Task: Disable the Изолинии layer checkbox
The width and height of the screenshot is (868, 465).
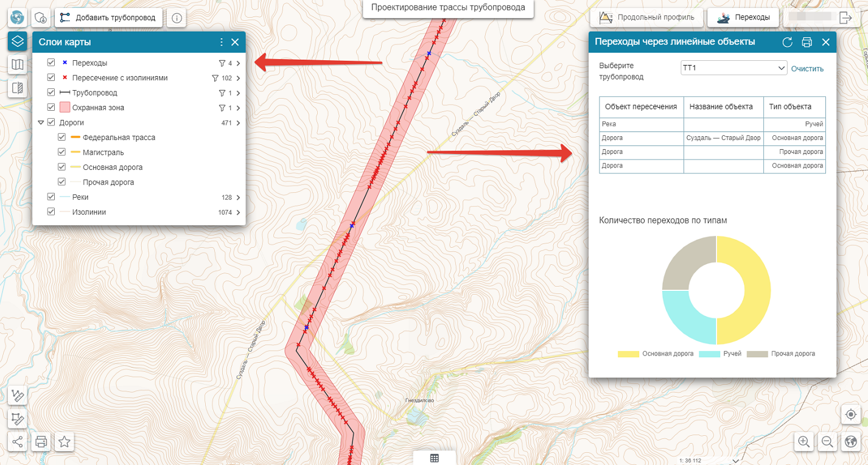Action: coord(51,212)
